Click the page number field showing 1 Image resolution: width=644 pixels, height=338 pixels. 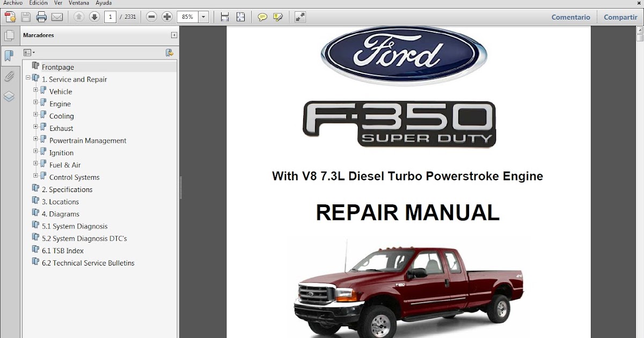pos(111,17)
